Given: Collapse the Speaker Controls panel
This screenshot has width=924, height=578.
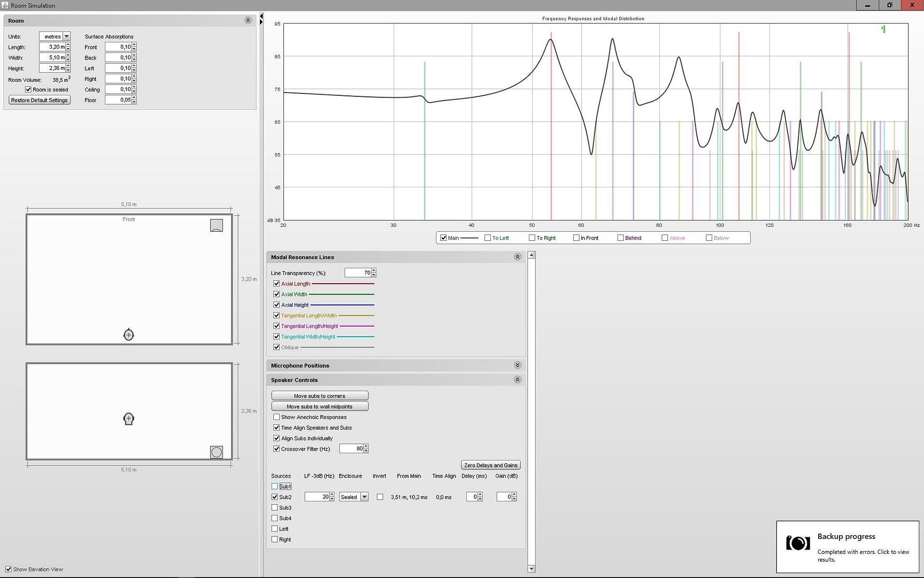Looking at the screenshot, I should [517, 379].
